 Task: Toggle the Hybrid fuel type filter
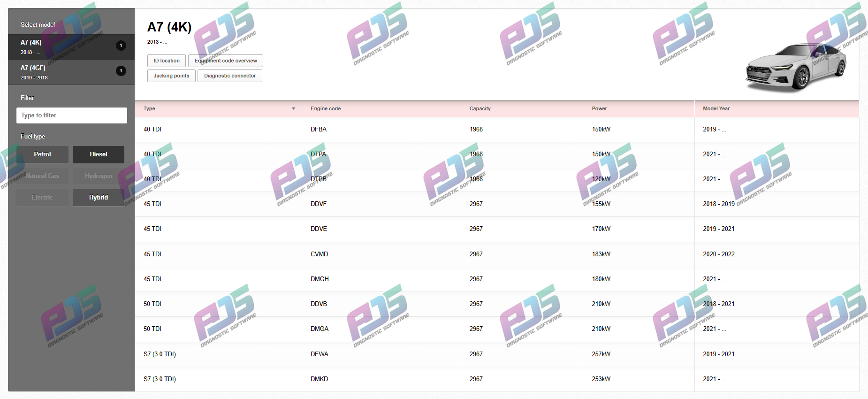pos(99,198)
